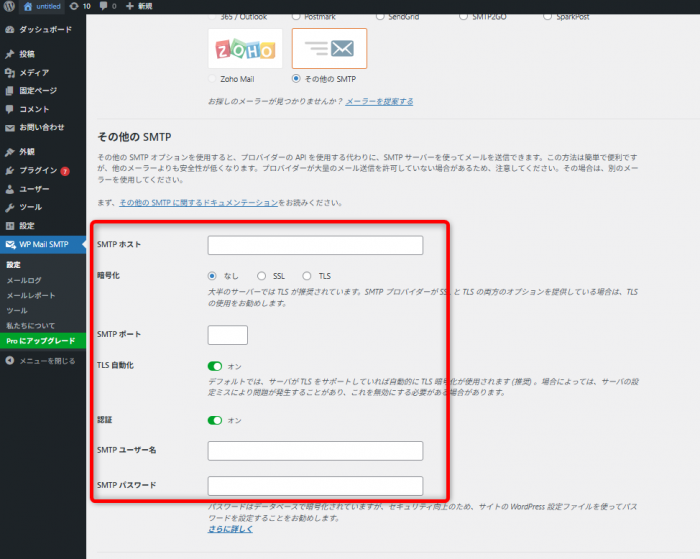
Task: Click the comments bubble icon in admin bar
Action: coord(103,6)
